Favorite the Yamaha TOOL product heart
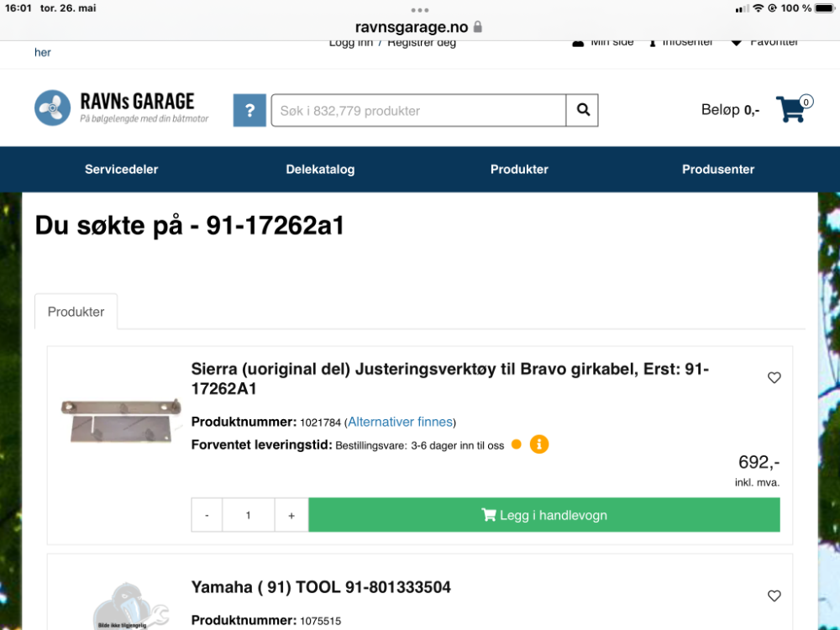Viewport: 840px width, 630px height. (774, 596)
